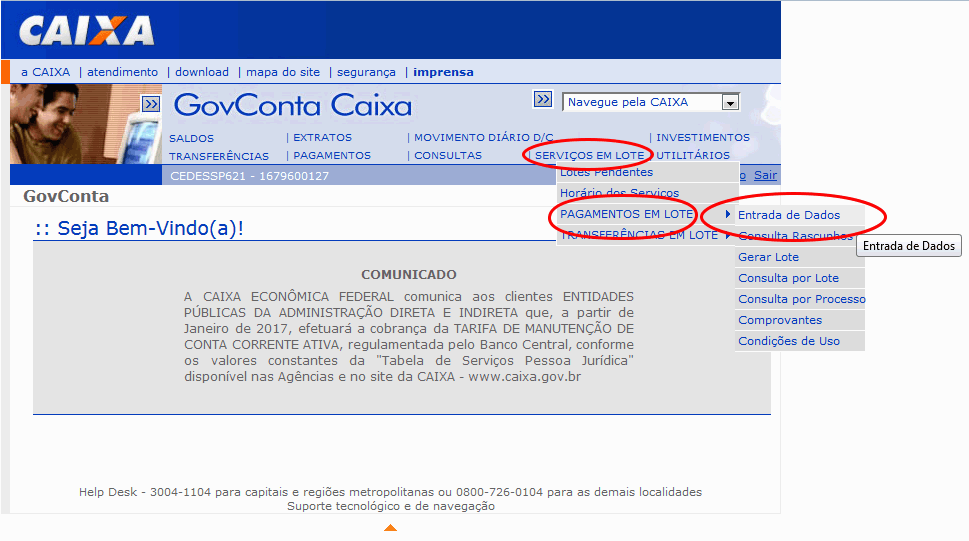Click the CEDESSP621 - 1679600127 account text

250,176
